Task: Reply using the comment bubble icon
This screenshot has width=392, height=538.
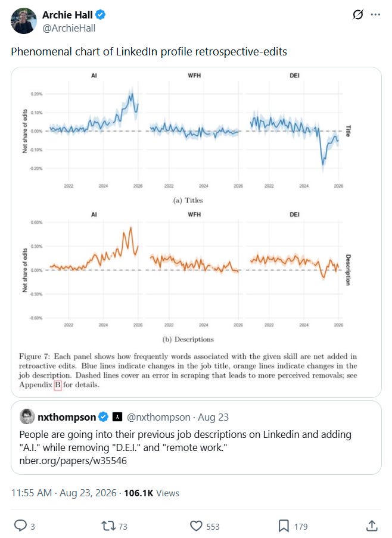Action: pos(20,525)
